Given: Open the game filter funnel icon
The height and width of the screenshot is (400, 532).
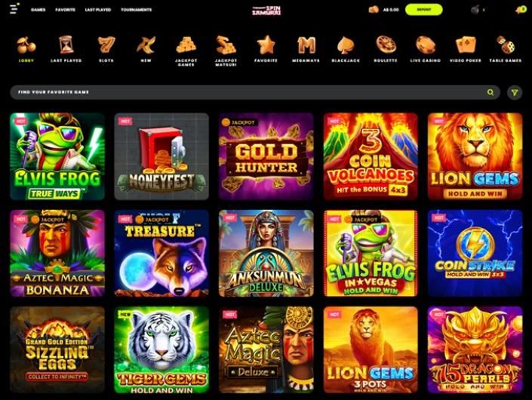Looking at the screenshot, I should (x=515, y=92).
